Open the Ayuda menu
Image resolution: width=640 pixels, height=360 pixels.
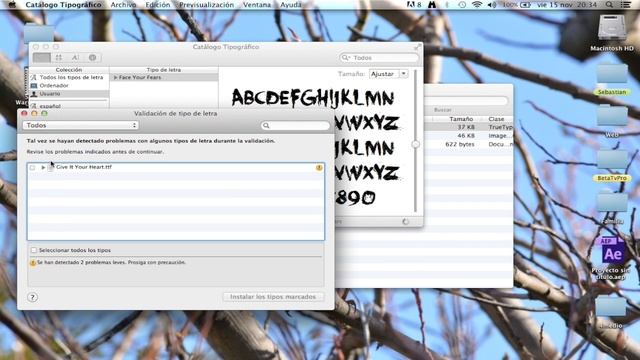coord(291,4)
